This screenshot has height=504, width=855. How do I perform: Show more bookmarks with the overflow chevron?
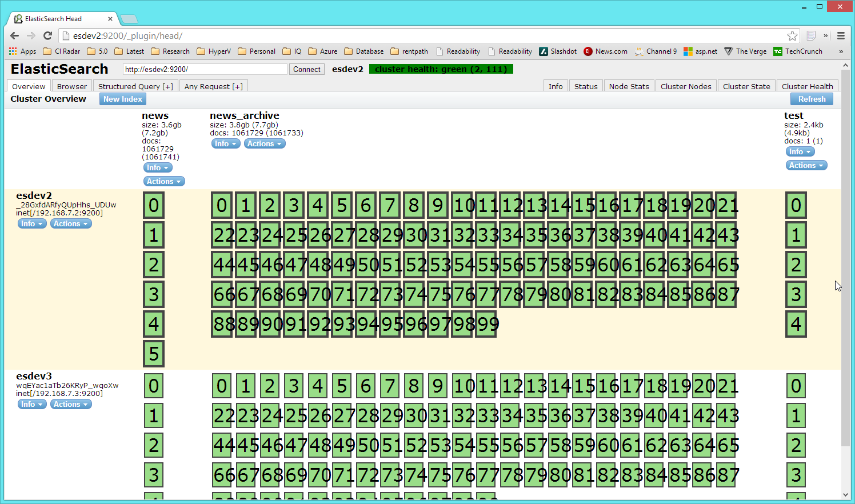841,51
